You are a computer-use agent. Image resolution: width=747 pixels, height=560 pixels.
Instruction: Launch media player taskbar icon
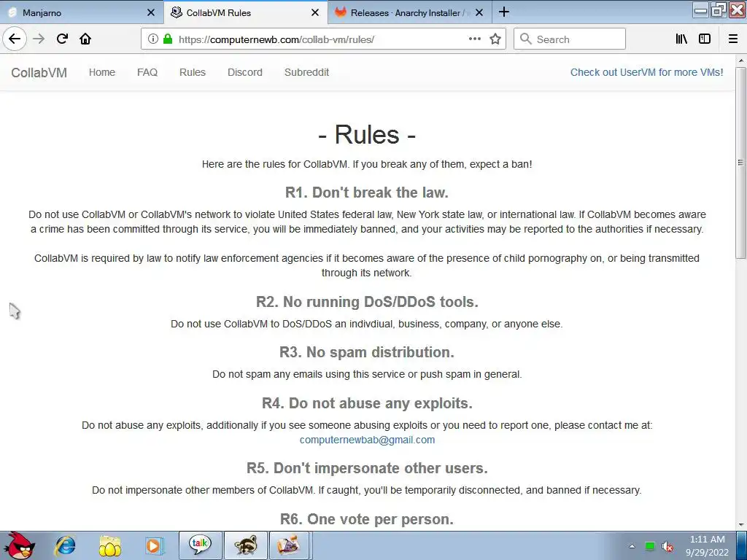(x=155, y=545)
